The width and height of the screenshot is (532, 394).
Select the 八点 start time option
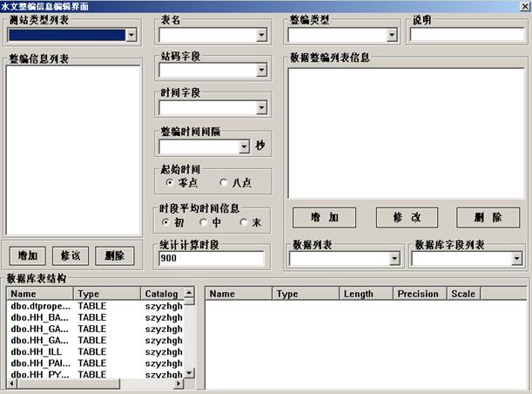pyautogui.click(x=224, y=183)
